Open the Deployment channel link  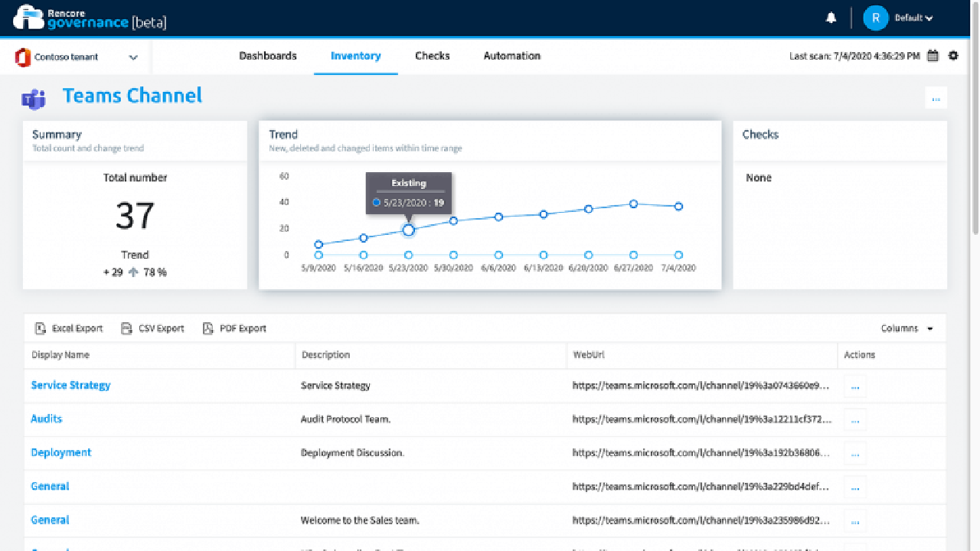point(60,452)
